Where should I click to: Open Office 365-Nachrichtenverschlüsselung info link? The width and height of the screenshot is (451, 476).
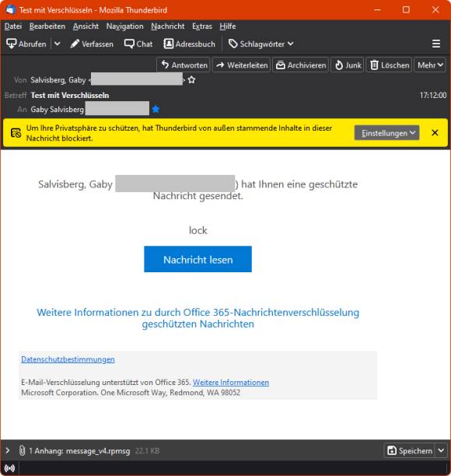198,318
